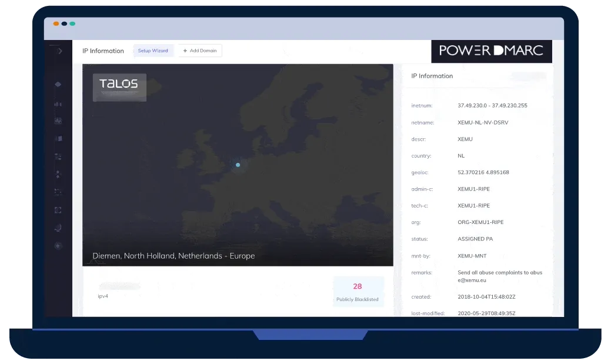Select the admin-c value XEMU1-RIPE

[x=473, y=189]
